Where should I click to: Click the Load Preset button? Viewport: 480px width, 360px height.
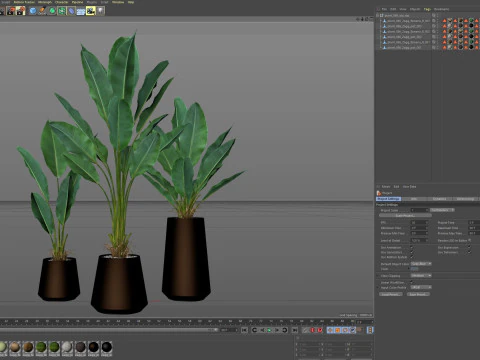(391, 294)
